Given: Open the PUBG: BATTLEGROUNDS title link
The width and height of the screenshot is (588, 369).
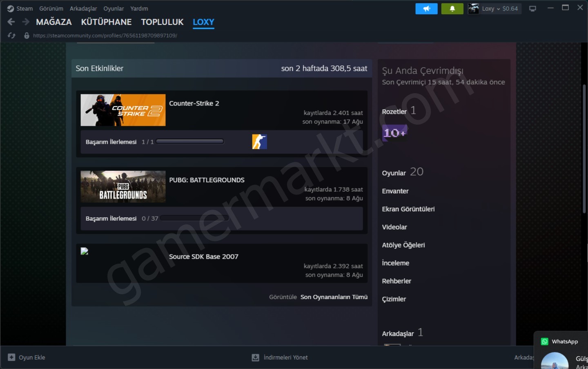Looking at the screenshot, I should tap(207, 180).
